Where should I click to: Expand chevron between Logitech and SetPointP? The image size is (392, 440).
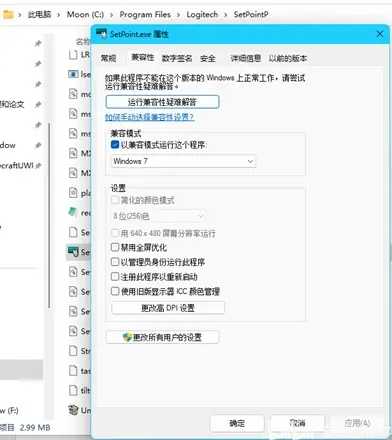[226, 15]
